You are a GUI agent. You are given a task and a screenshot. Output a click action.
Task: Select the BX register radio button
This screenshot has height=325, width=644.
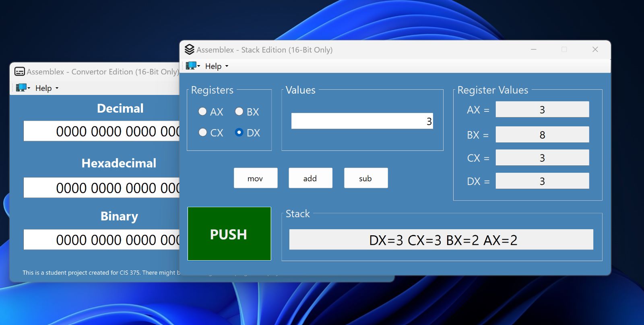pos(239,111)
